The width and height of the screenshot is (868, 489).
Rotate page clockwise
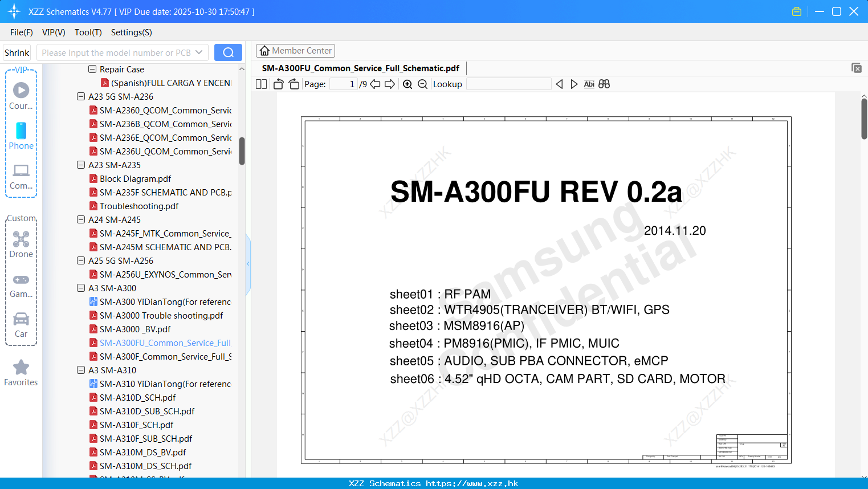[x=294, y=84]
